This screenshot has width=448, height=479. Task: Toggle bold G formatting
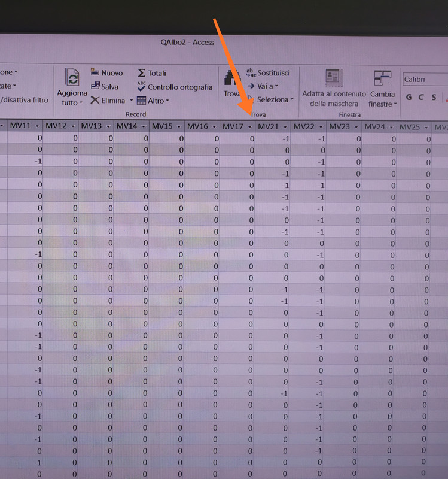coord(409,97)
